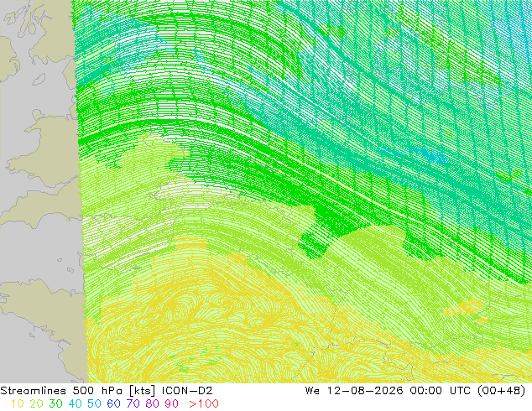Click the [kts] unit label
The height and width of the screenshot is (411, 532).
tap(142, 391)
